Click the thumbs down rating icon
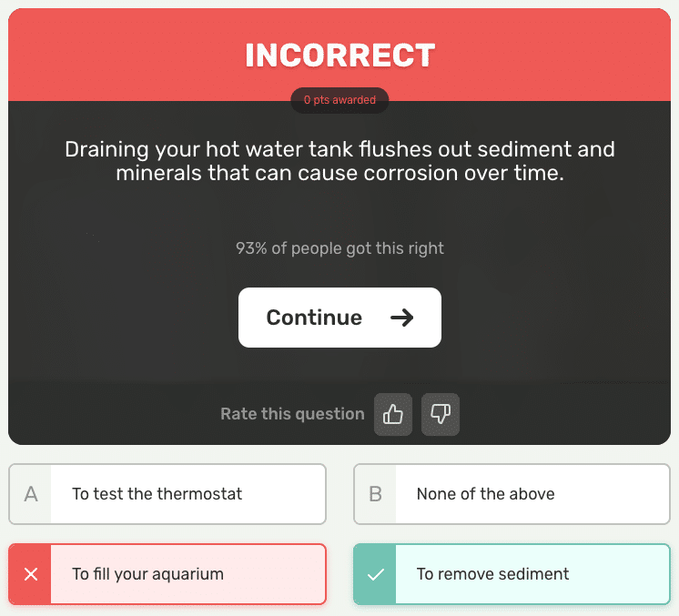Viewport: 679px width, 616px height. (441, 414)
